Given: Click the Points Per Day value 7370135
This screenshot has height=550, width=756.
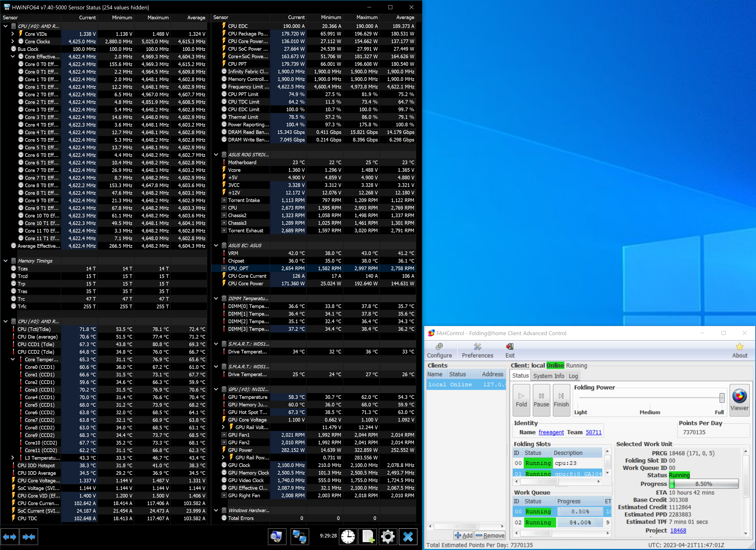Looking at the screenshot, I should 694,432.
